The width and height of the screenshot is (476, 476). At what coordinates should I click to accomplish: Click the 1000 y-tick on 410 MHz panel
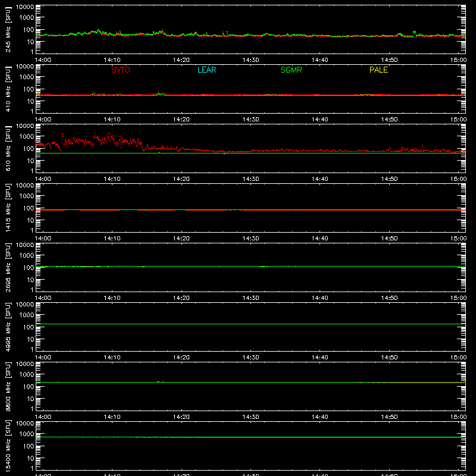click(x=27, y=77)
